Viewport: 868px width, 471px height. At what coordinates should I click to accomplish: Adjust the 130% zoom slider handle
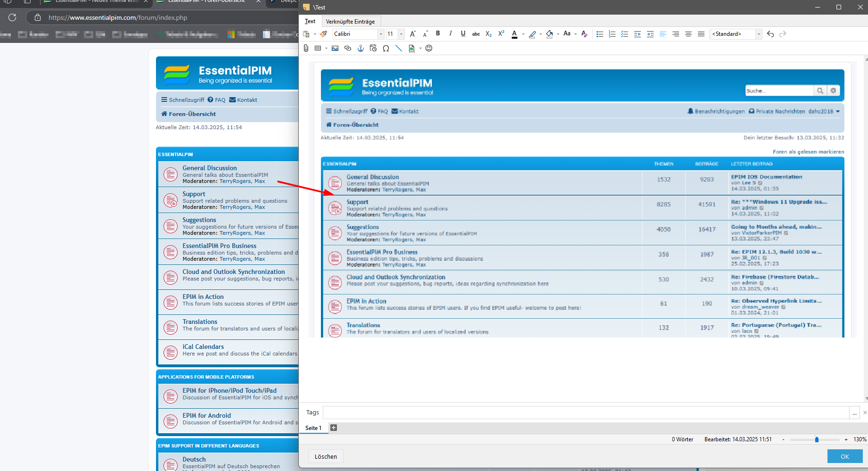click(x=817, y=439)
